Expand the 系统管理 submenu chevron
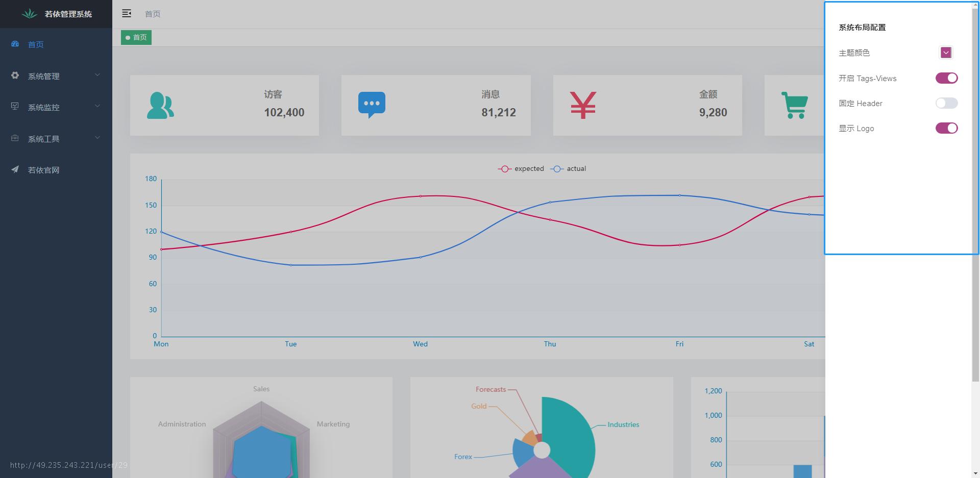This screenshot has height=478, width=980. pyautogui.click(x=97, y=75)
